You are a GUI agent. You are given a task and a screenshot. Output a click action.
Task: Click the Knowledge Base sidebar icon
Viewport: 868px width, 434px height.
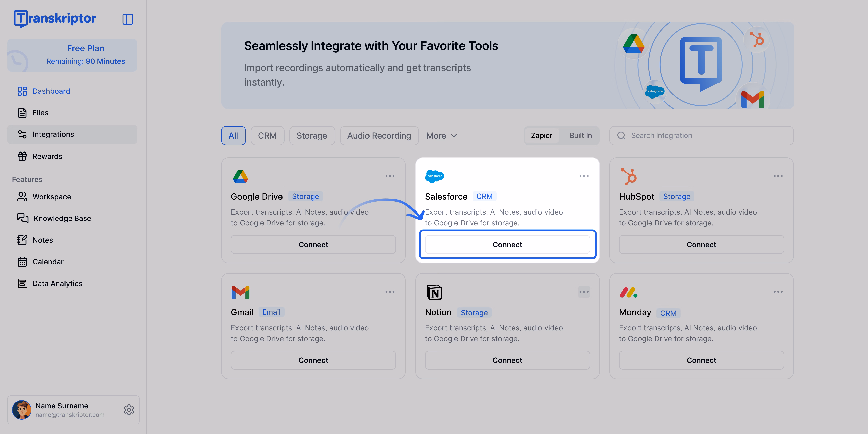click(22, 218)
